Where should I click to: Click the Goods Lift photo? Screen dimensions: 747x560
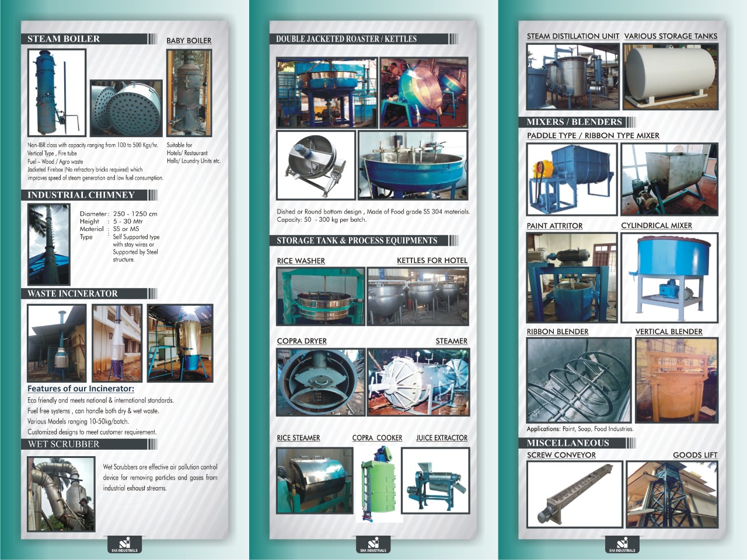[x=672, y=494]
